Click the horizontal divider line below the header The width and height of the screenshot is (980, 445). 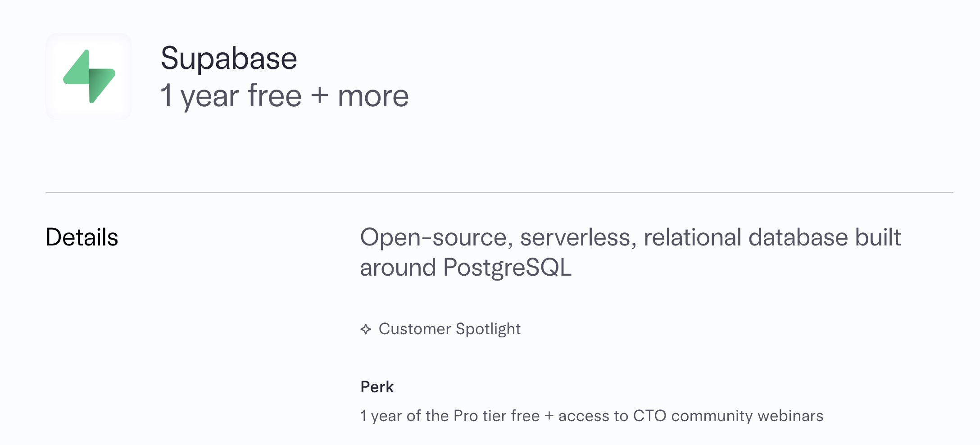point(499,192)
